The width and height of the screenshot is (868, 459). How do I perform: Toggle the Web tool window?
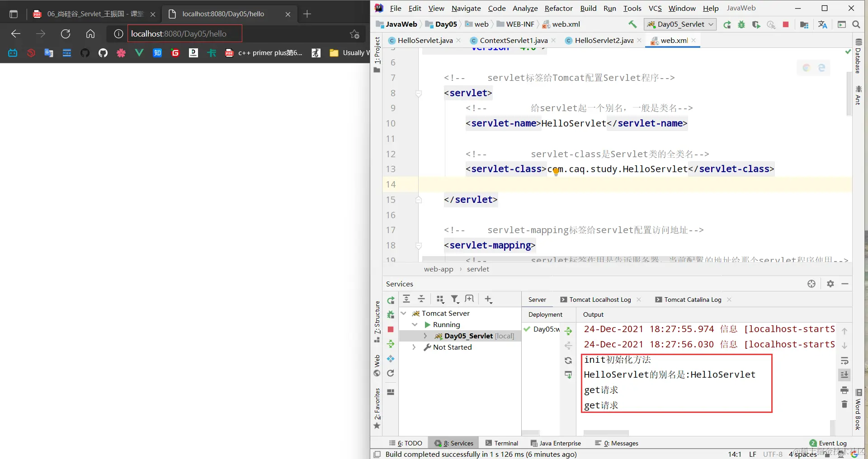[377, 365]
